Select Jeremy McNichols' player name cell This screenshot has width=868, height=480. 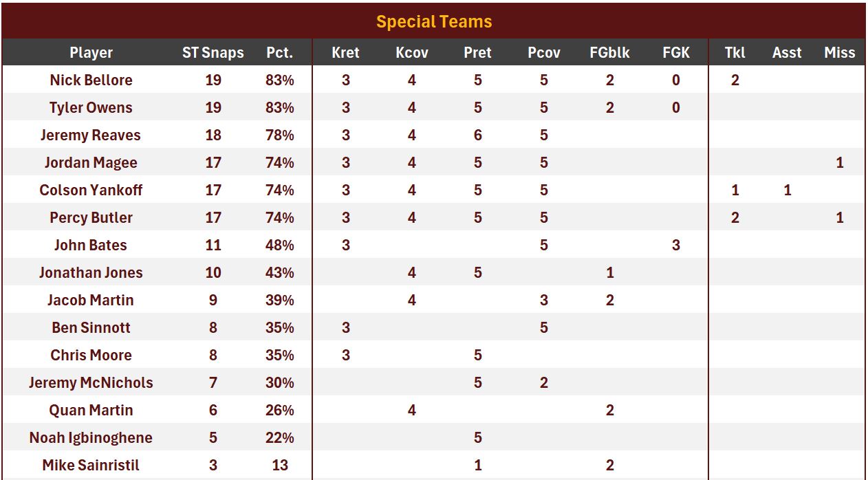pyautogui.click(x=91, y=382)
